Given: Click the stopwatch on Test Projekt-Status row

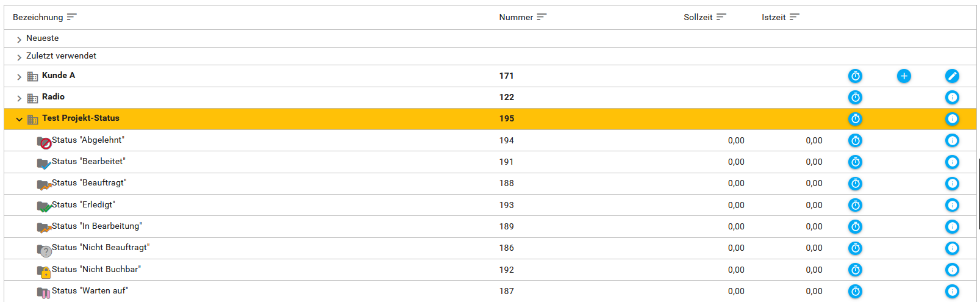Looking at the screenshot, I should (855, 119).
